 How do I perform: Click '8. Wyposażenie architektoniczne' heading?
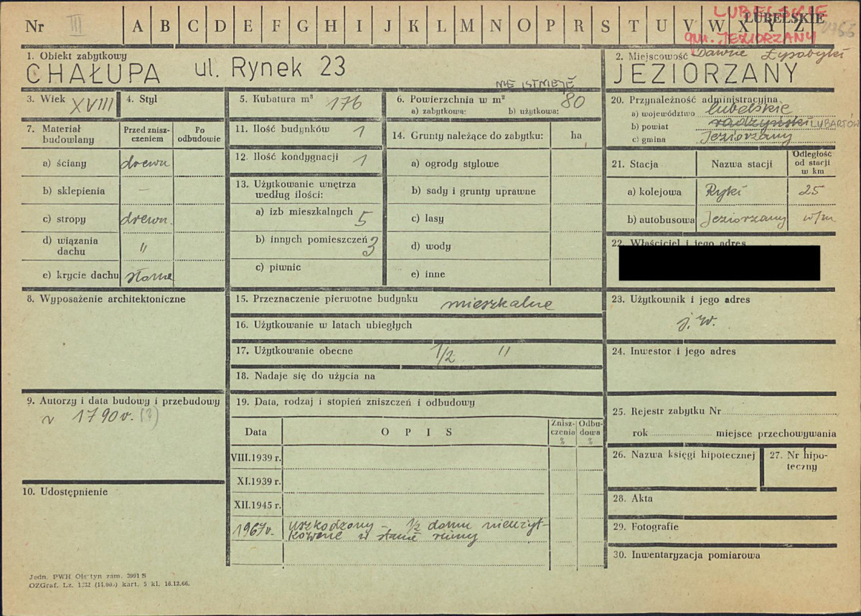tap(105, 299)
